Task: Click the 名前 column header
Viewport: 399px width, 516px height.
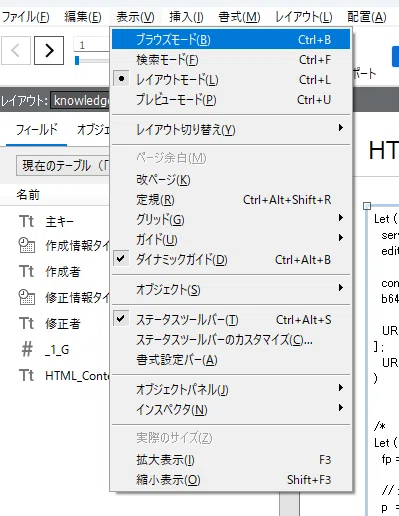Action: [x=28, y=194]
